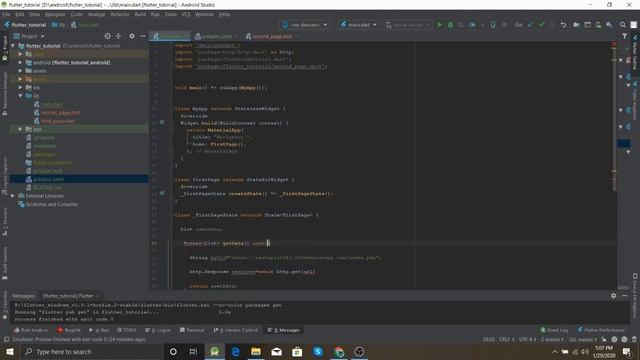
Task: Hide the Messages panel with minus icon
Action: coord(624,296)
